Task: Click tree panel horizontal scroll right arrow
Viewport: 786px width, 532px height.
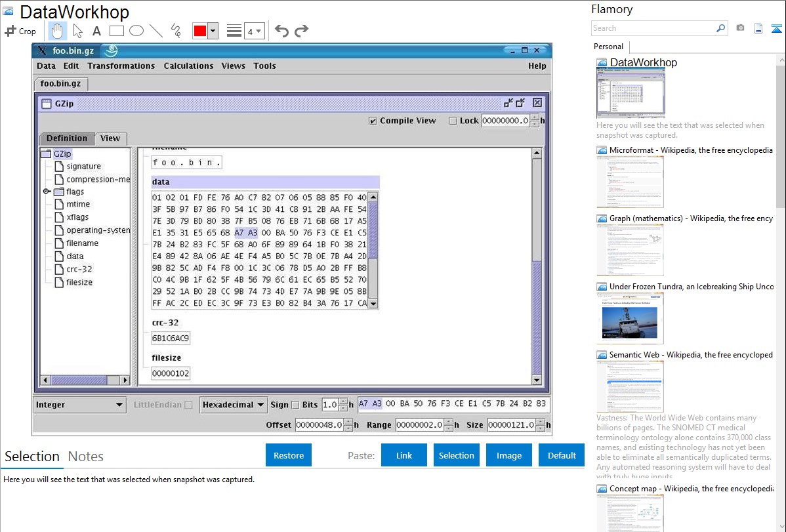Action: coord(125,380)
